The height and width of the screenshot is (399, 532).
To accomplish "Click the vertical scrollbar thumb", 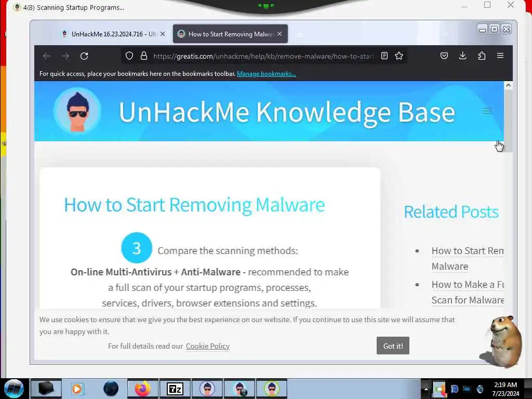I will 508,121.
